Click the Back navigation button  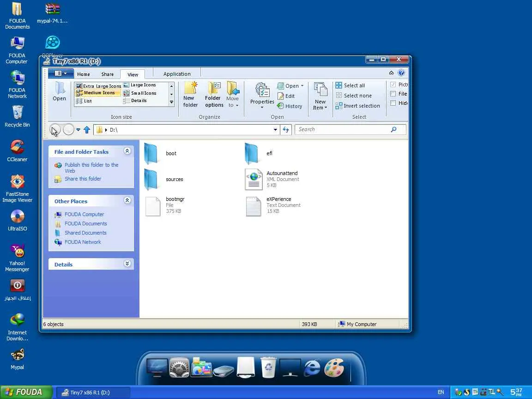point(55,130)
